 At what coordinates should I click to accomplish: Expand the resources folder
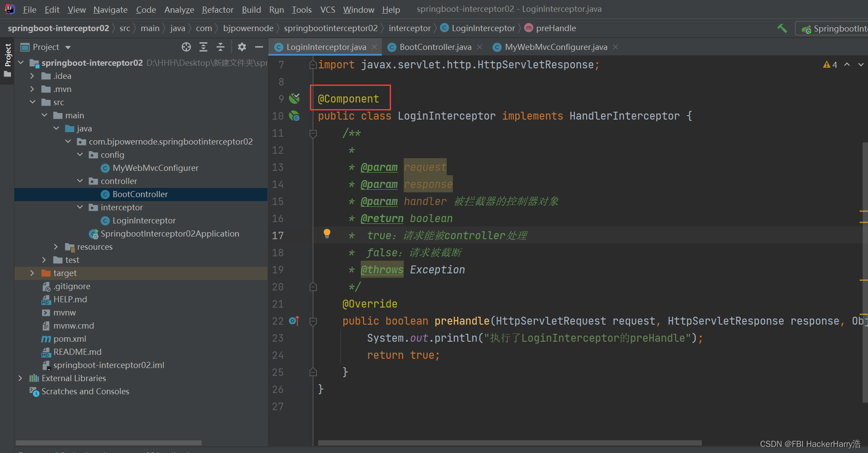click(x=56, y=247)
